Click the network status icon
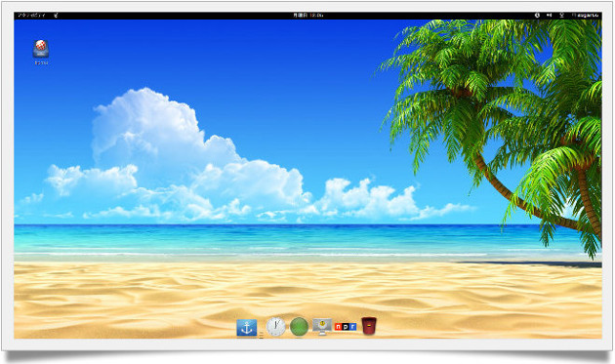This screenshot has width=615, height=364. tap(561, 16)
